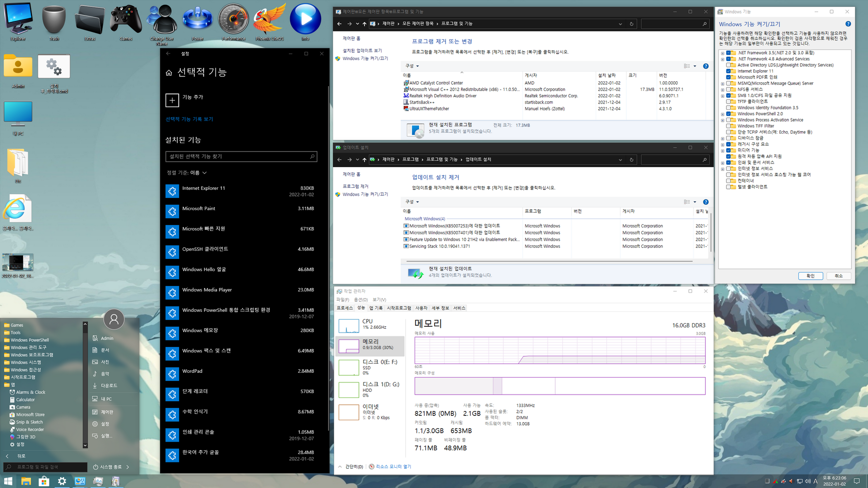
Task: Switch to 시작프로그램 tab in Task Manager
Action: 399,308
